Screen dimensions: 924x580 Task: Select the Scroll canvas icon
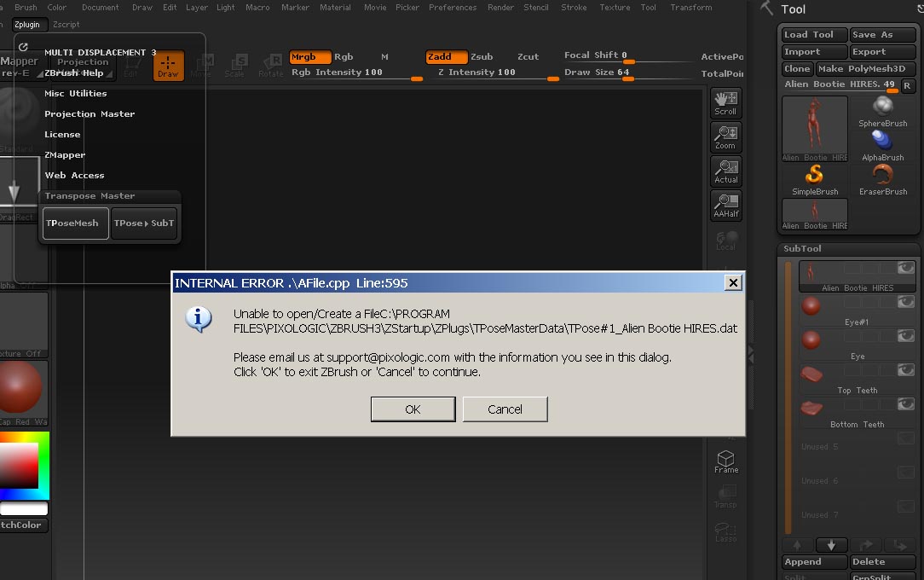[726, 103]
